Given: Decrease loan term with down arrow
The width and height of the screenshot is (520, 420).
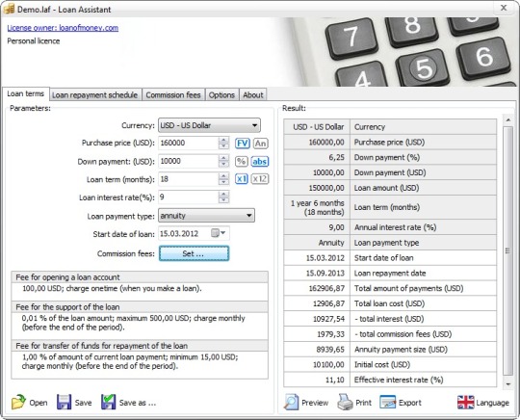Looking at the screenshot, I should [x=223, y=182].
